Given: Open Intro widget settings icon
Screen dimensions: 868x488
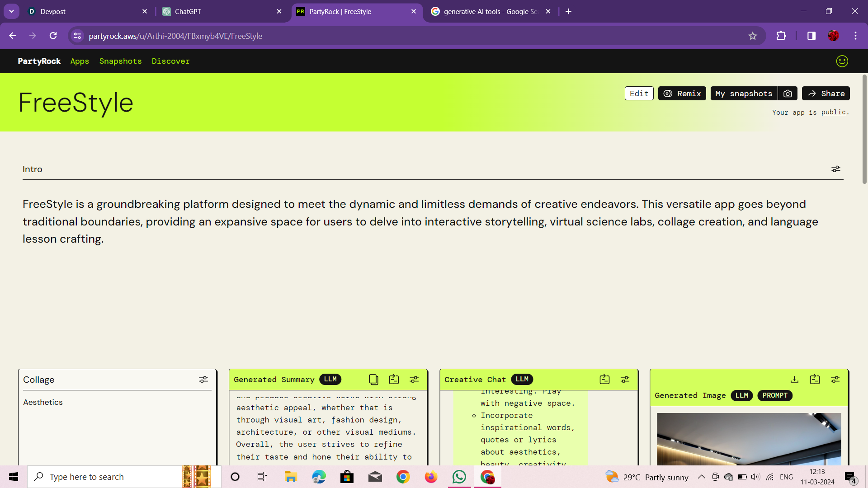Looking at the screenshot, I should [x=835, y=169].
